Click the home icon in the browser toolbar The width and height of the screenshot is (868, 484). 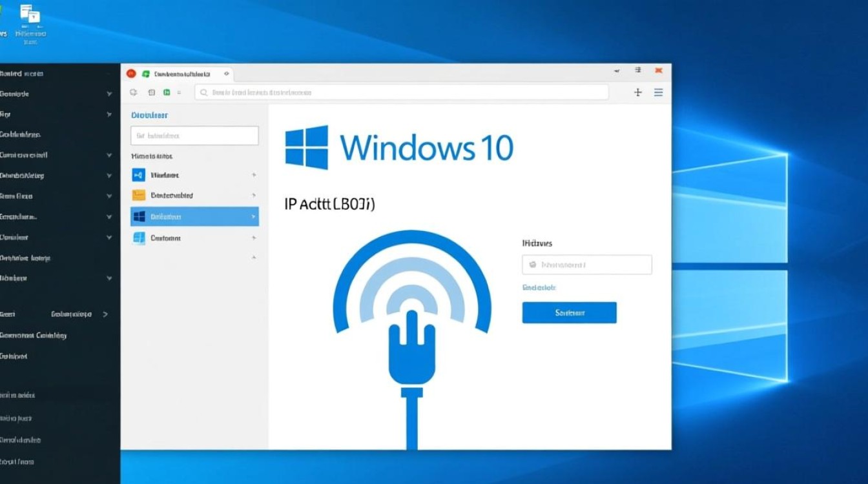point(151,92)
